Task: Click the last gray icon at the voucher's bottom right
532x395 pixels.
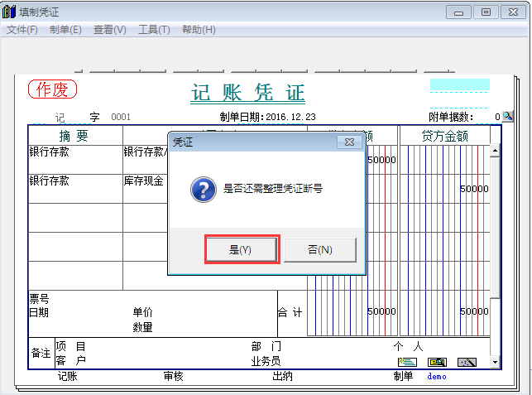Action: pyautogui.click(x=467, y=362)
